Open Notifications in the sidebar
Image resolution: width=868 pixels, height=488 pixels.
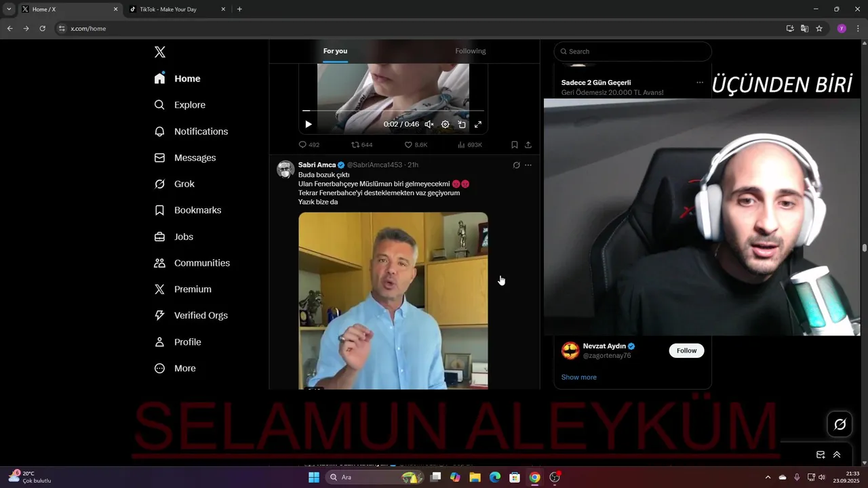pyautogui.click(x=191, y=131)
